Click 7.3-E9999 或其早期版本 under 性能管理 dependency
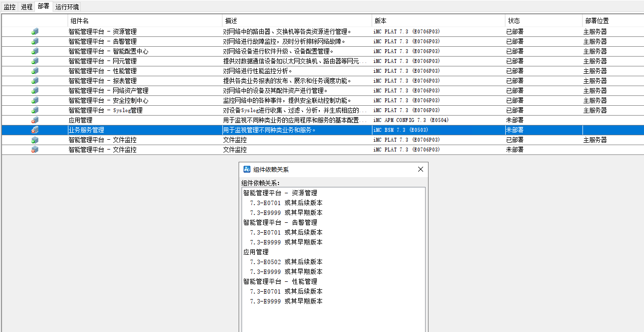 286,301
